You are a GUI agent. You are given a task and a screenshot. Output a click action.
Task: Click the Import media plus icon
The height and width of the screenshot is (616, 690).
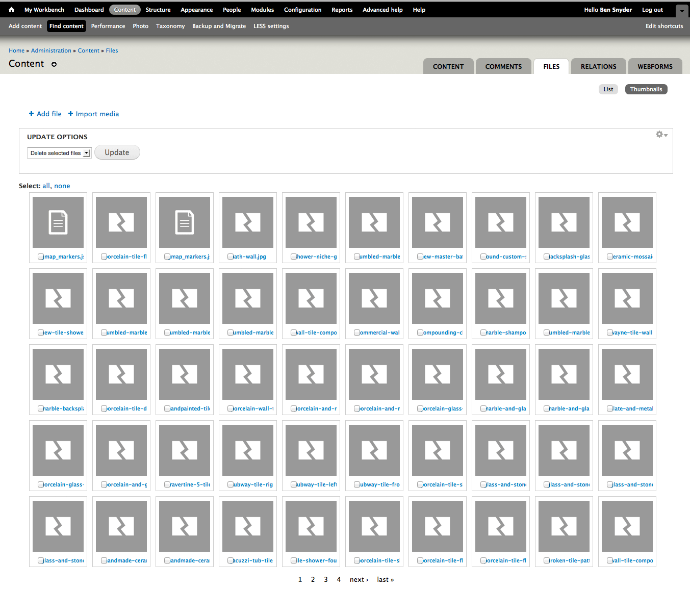click(71, 114)
